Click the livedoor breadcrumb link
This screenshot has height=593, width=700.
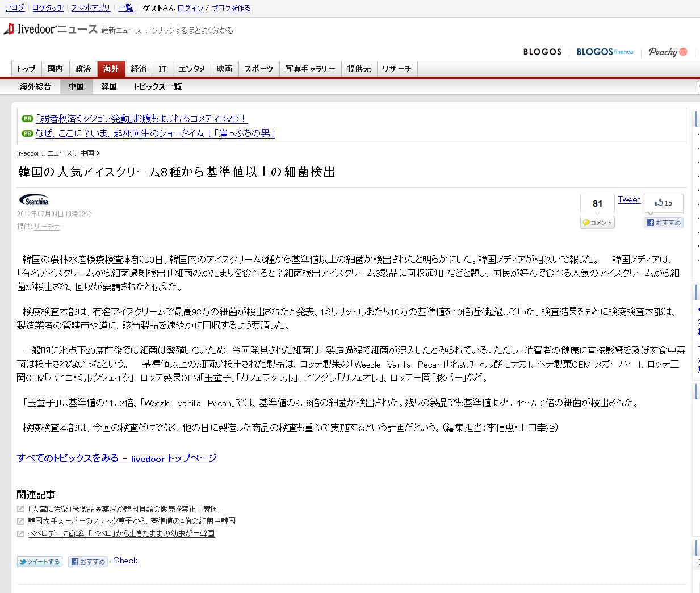pos(28,153)
